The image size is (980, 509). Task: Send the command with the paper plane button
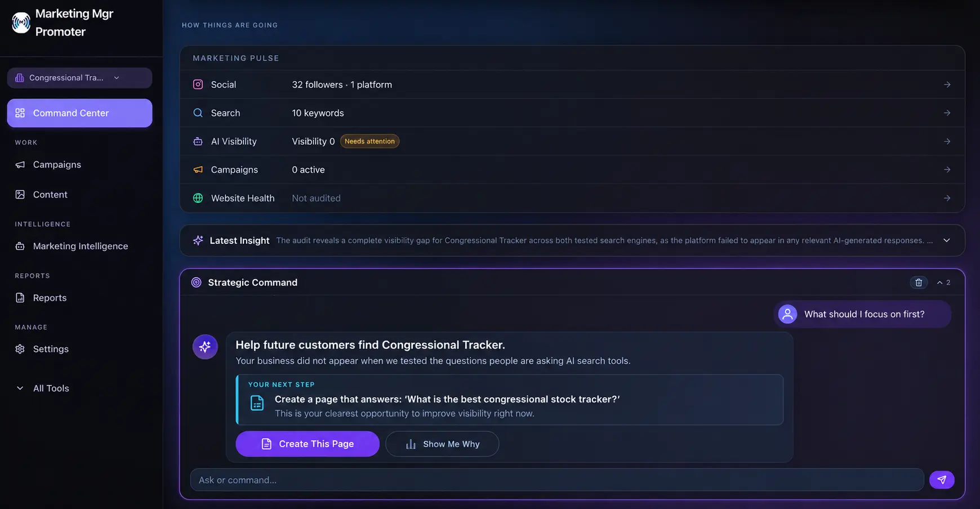coord(942,480)
